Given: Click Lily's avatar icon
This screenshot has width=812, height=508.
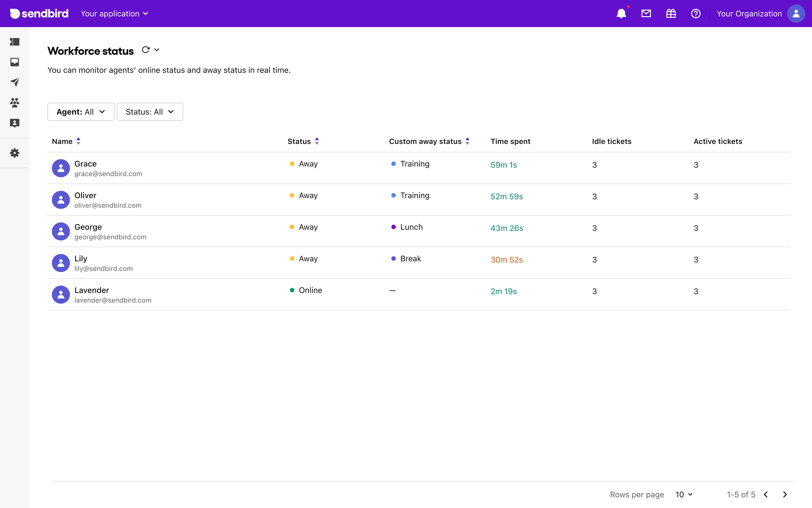Looking at the screenshot, I should coord(61,263).
